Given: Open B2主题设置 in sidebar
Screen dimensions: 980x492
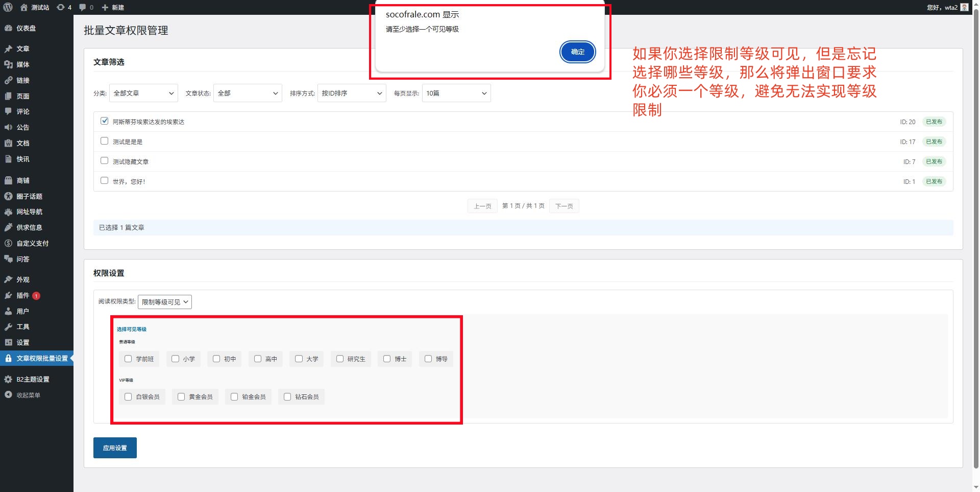Looking at the screenshot, I should click(x=37, y=379).
